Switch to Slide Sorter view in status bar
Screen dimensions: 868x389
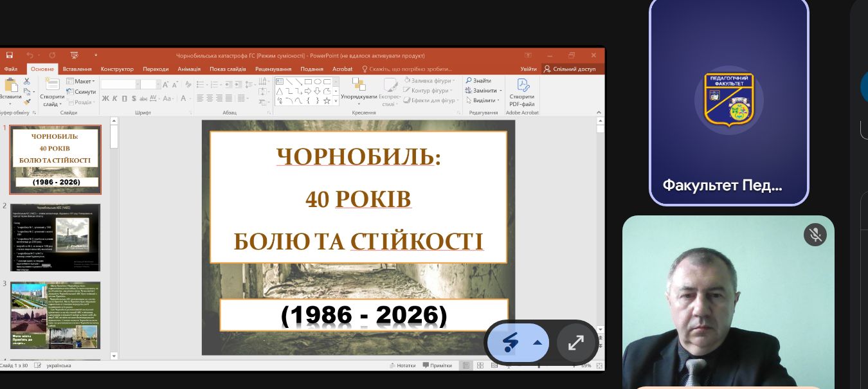pyautogui.click(x=480, y=365)
